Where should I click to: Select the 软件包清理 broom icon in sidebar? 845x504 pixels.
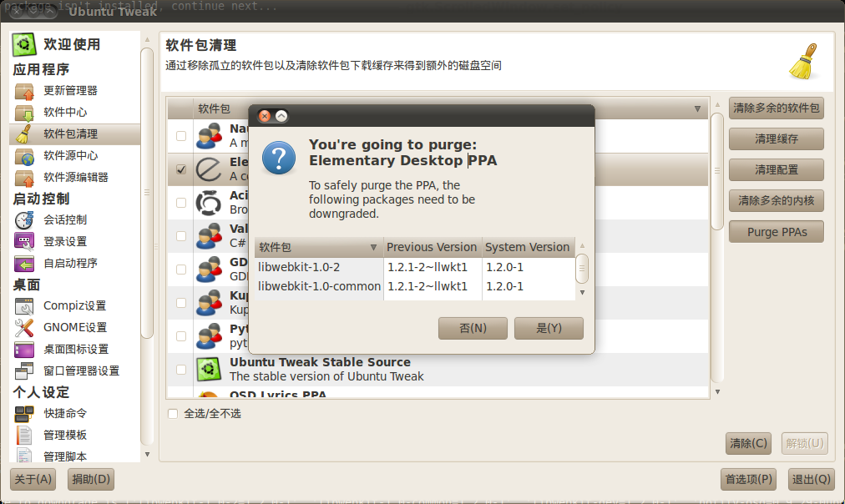click(x=24, y=134)
